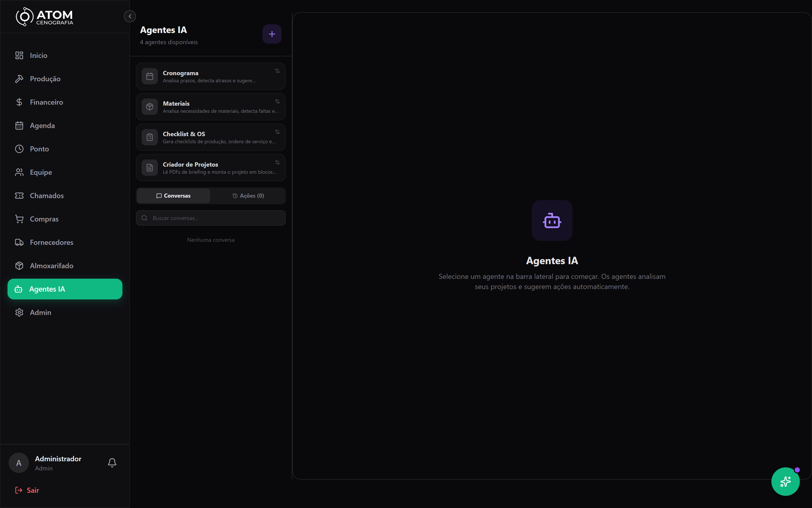Open the floating green AI assistant button
This screenshot has height=508, width=812.
(786, 482)
